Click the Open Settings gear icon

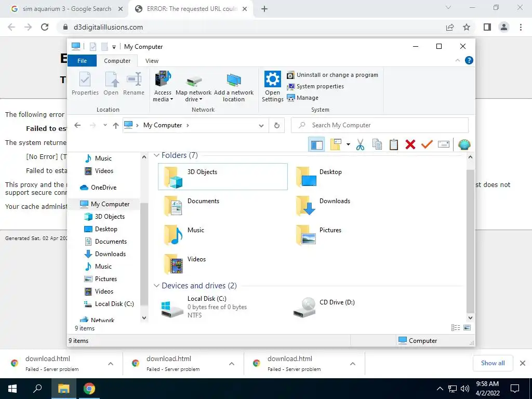(272, 79)
